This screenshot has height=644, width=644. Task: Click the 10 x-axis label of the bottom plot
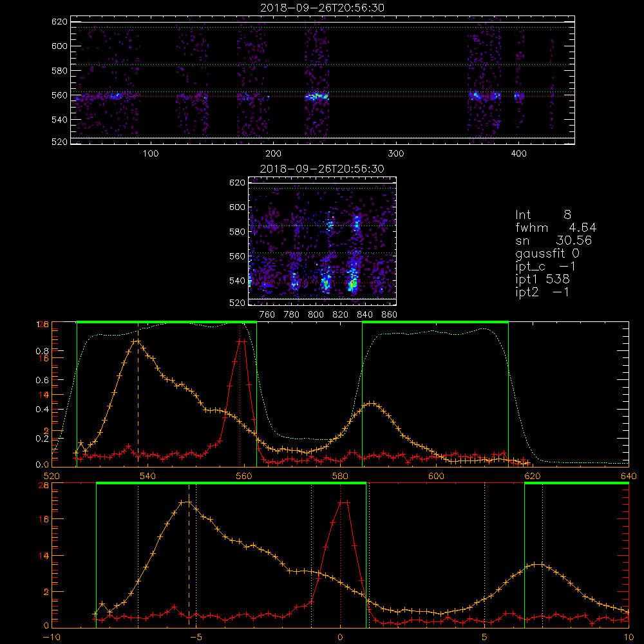coord(629,637)
